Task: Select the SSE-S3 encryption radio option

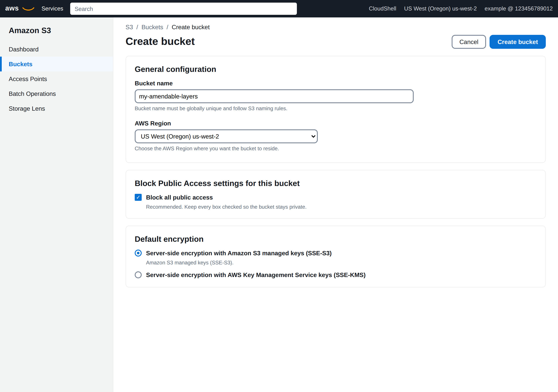Action: [138, 253]
